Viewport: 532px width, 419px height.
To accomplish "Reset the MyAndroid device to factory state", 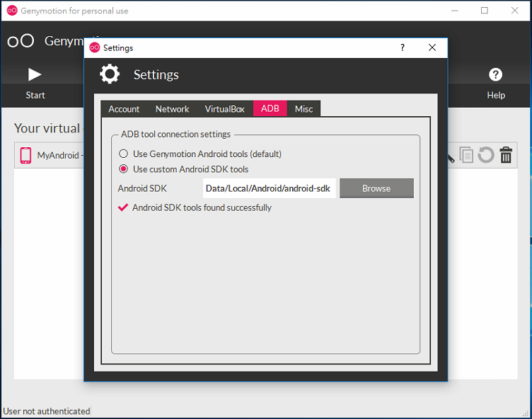I will pyautogui.click(x=486, y=155).
